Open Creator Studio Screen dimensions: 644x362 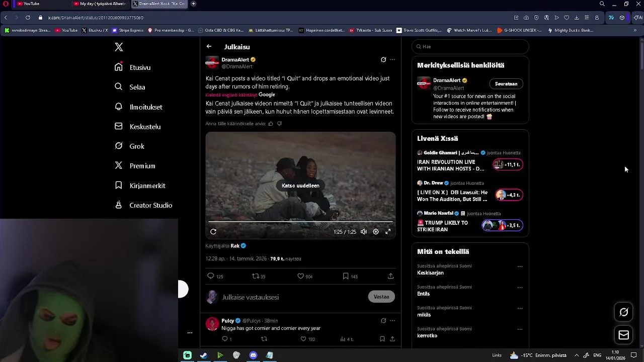(143, 205)
